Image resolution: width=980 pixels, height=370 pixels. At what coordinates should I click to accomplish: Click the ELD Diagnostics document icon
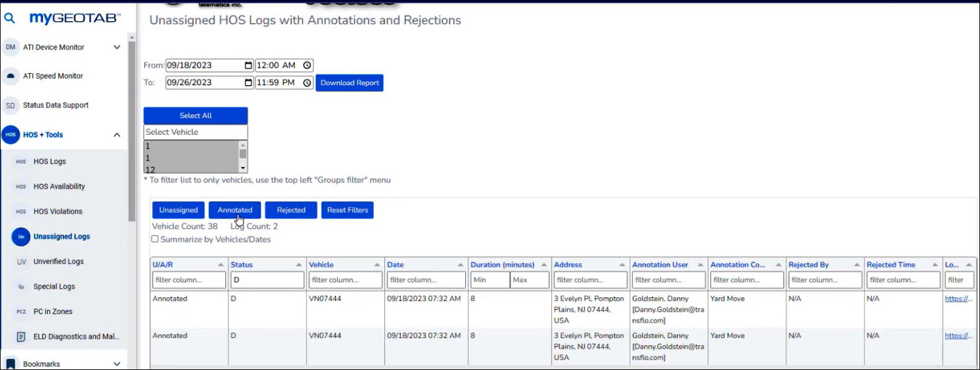(21, 337)
